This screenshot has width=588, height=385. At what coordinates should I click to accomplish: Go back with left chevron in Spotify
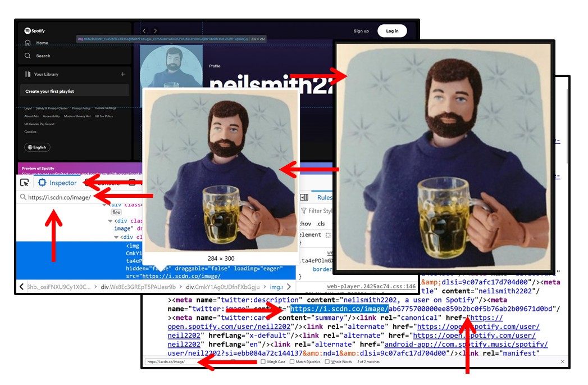tap(145, 31)
